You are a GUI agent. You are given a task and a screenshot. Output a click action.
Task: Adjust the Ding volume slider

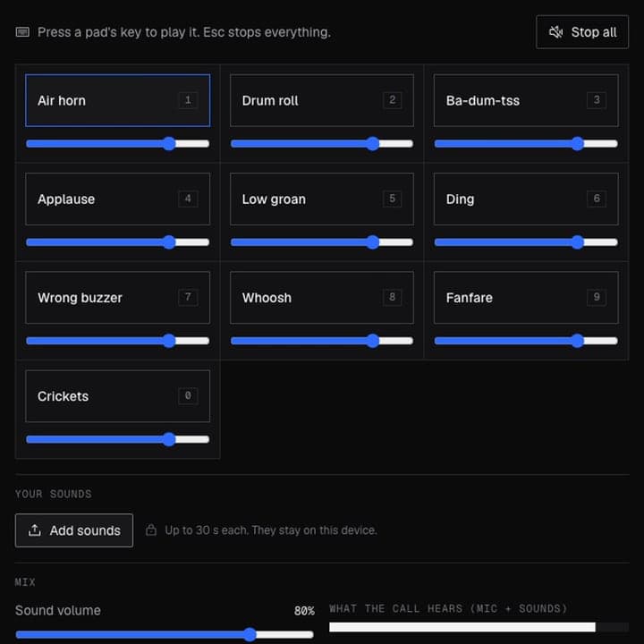(526, 241)
